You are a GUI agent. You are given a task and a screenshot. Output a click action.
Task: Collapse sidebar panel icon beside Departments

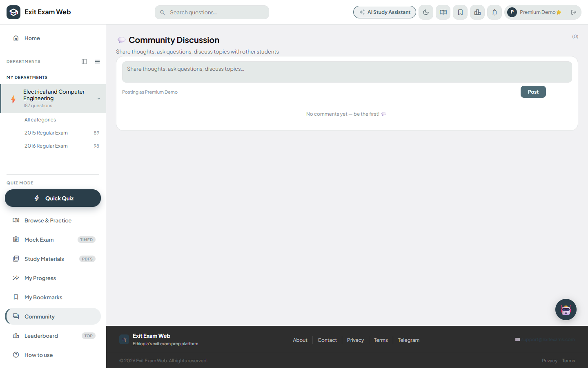(x=85, y=62)
